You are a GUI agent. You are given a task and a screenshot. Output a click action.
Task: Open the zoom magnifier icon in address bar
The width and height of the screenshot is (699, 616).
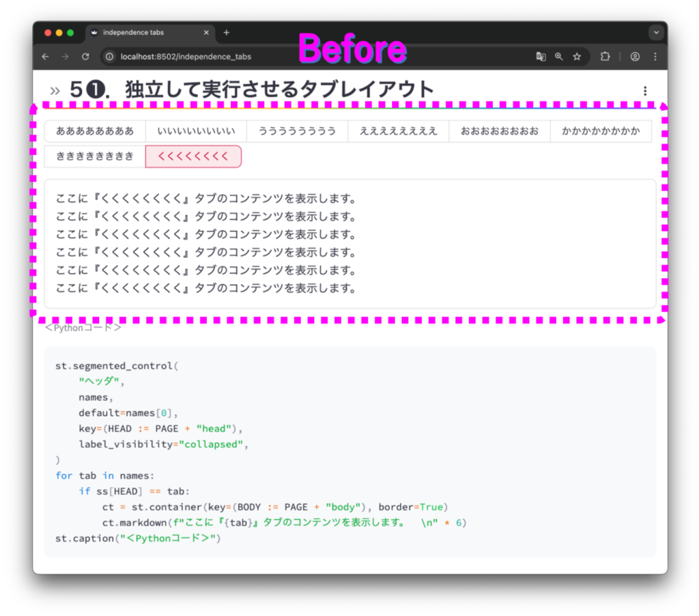tap(558, 57)
